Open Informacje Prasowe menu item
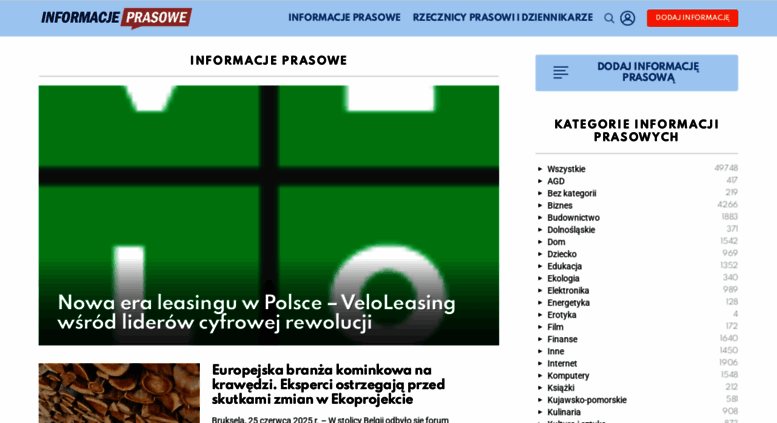The width and height of the screenshot is (777, 423). pos(344,17)
